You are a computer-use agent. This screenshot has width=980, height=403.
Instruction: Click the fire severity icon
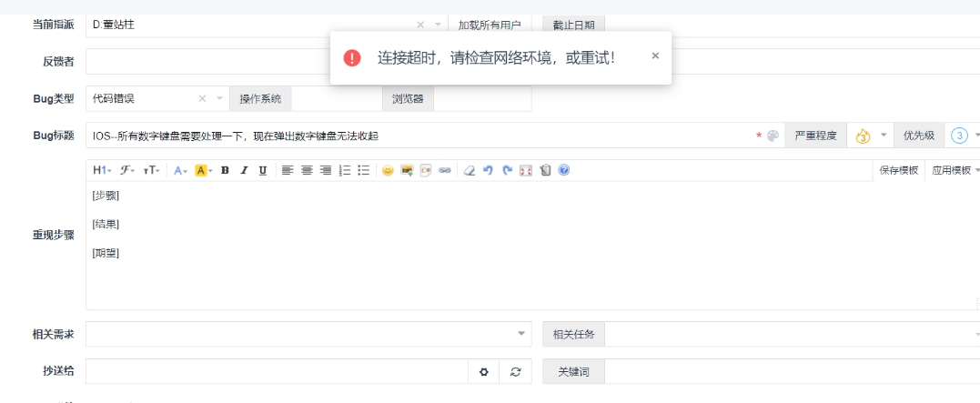pos(863,136)
